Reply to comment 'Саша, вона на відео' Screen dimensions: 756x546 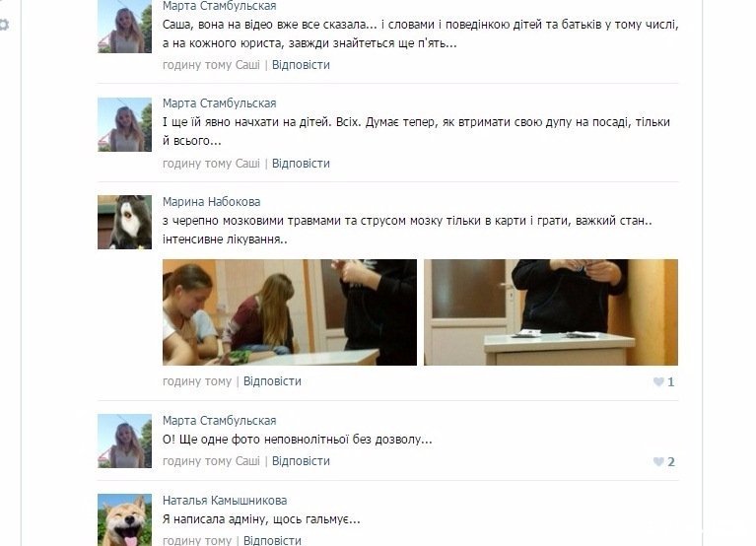click(301, 65)
